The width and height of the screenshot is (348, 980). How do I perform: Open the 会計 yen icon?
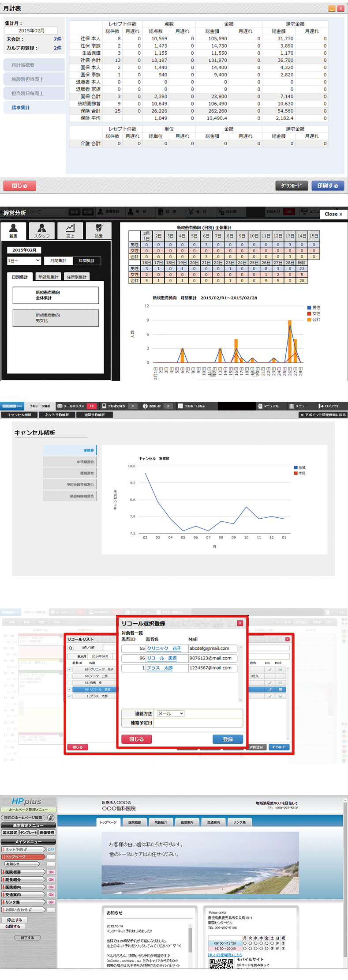coord(191,212)
